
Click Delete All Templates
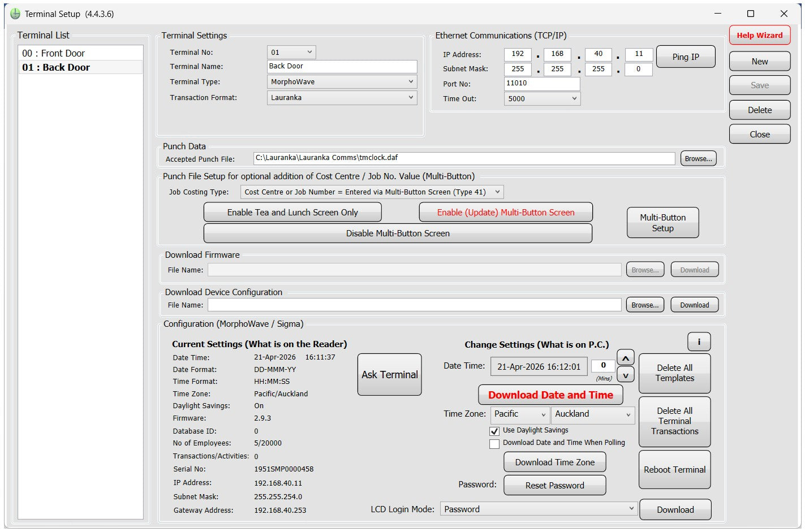675,373
